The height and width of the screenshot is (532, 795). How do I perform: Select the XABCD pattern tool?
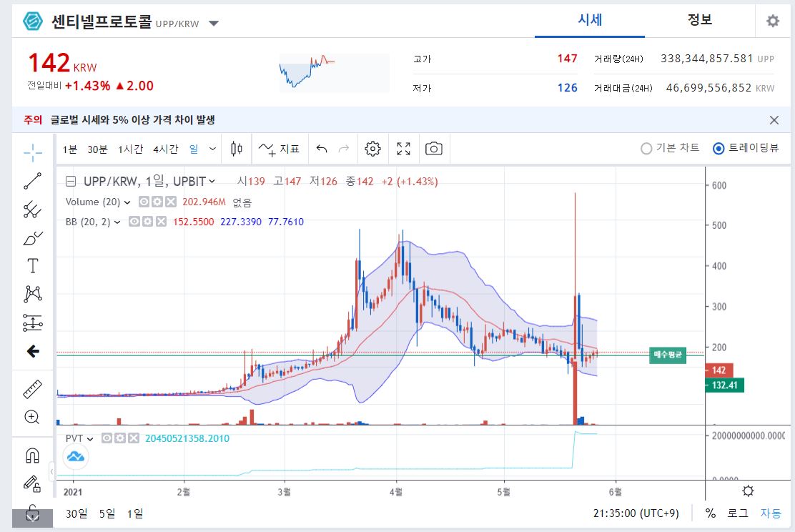point(32,294)
